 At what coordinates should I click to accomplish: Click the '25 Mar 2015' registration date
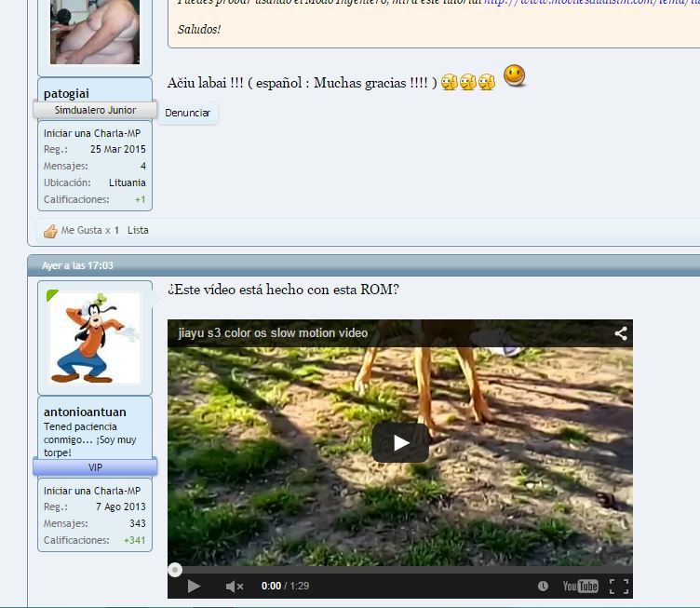118,149
